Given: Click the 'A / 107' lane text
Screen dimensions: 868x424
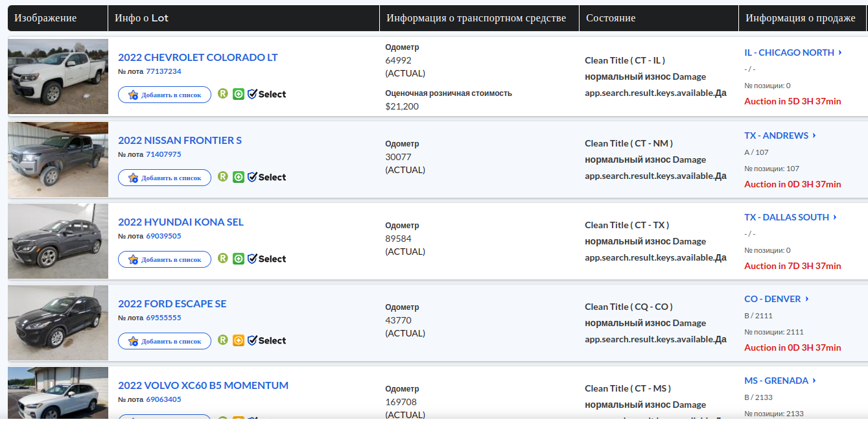Looking at the screenshot, I should click(757, 152).
